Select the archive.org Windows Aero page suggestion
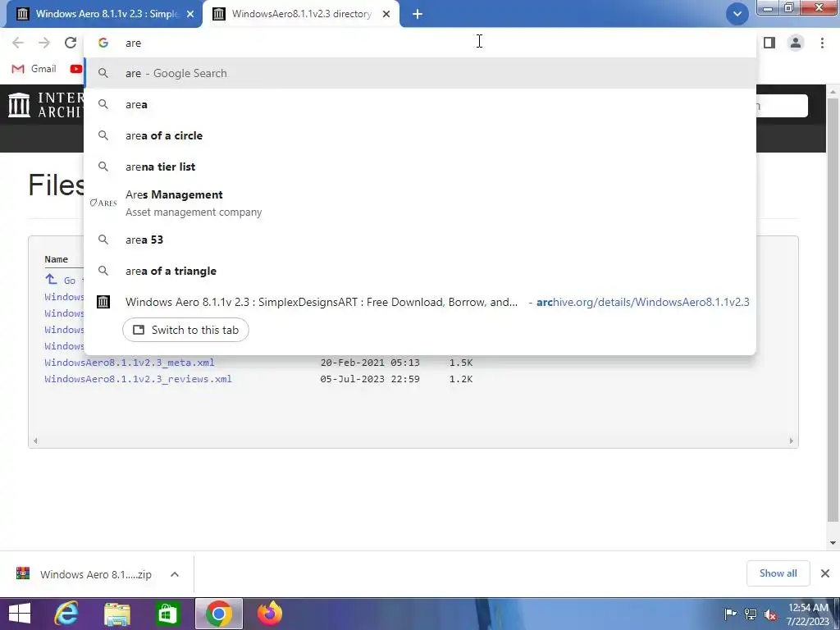The width and height of the screenshot is (840, 630). [421, 302]
